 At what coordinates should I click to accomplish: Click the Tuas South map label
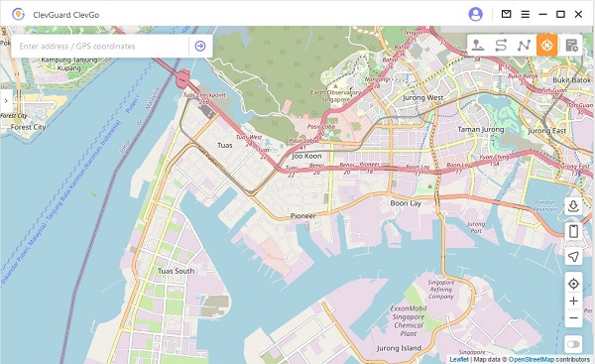click(176, 271)
